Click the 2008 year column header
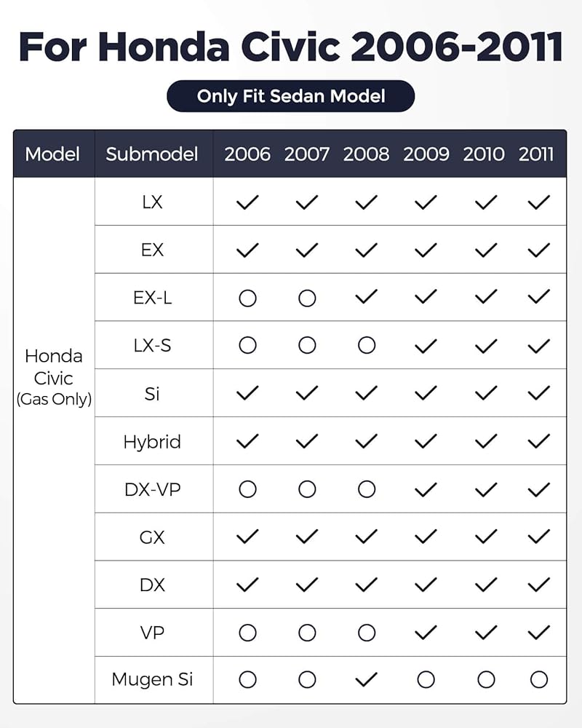This screenshot has height=728, width=582. (366, 154)
